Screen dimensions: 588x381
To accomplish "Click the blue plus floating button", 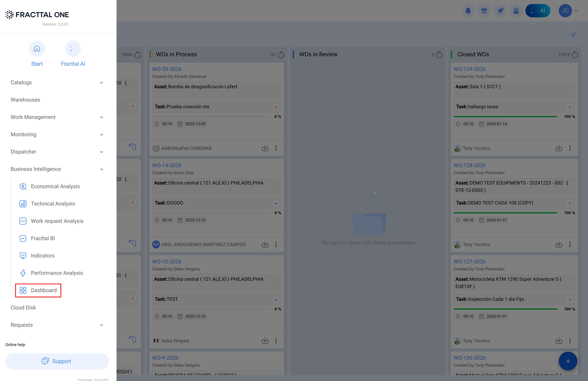I will click(x=568, y=361).
